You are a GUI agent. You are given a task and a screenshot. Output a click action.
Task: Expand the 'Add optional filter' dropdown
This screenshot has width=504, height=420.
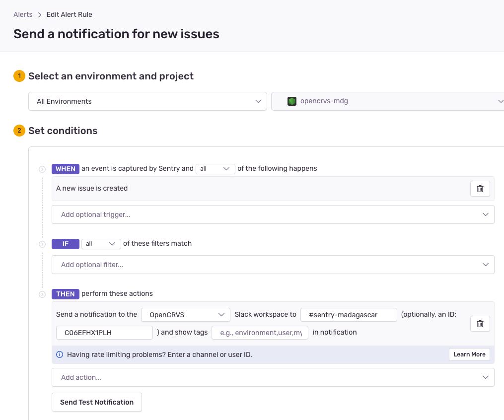tap(273, 265)
